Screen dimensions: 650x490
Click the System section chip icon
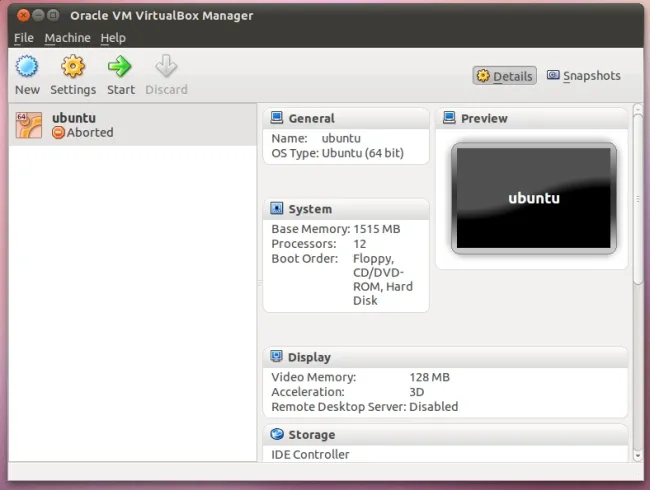(x=277, y=209)
